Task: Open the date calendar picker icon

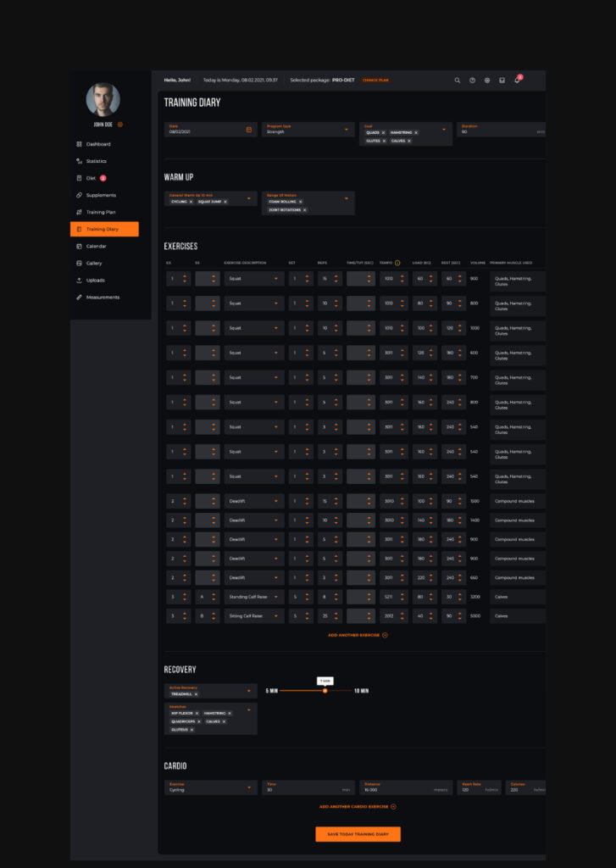Action: point(248,130)
